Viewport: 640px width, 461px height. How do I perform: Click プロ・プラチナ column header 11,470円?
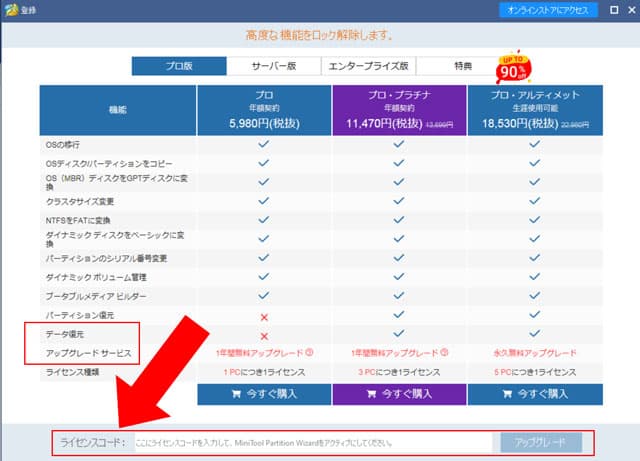[399, 110]
